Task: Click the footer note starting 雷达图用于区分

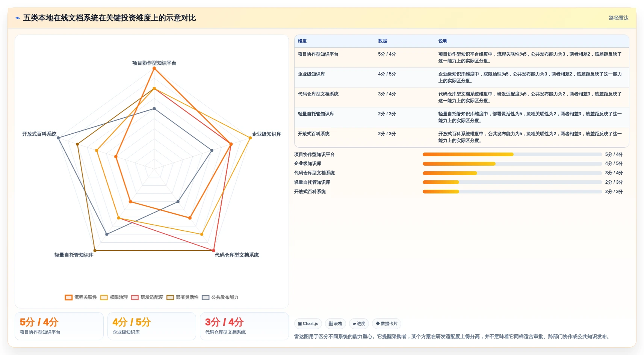Action: (453, 337)
